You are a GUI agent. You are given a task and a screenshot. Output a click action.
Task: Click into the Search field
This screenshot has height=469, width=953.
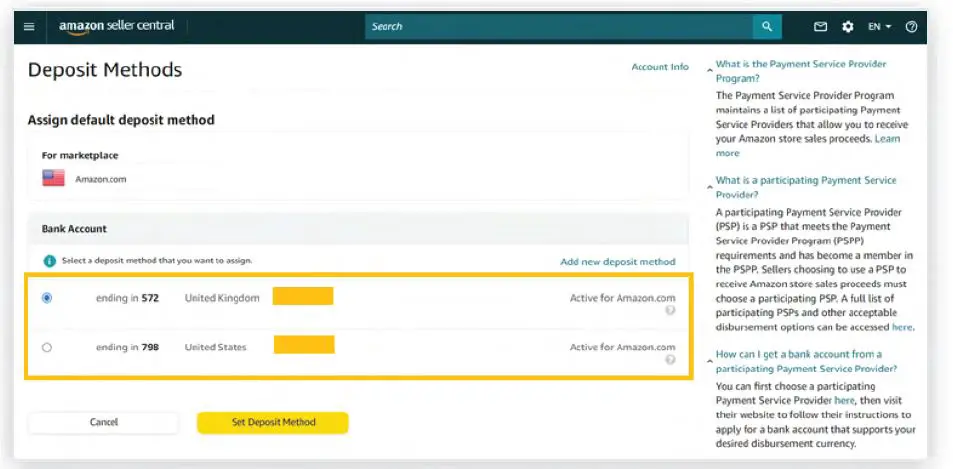pyautogui.click(x=559, y=27)
